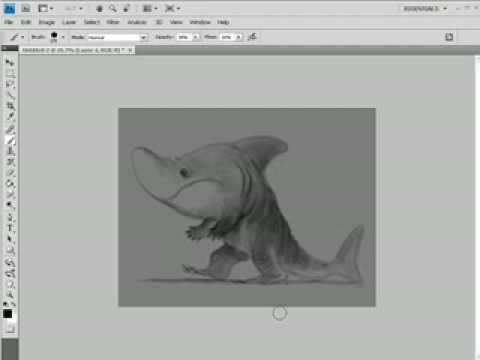Select the Pen tool
This screenshot has width=480, height=360.
coord(10,218)
